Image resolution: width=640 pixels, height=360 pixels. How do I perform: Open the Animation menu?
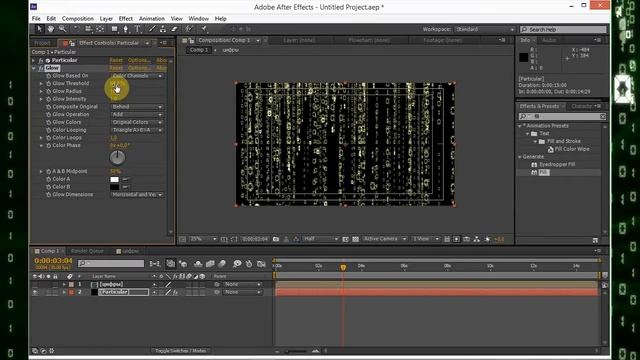(x=151, y=19)
